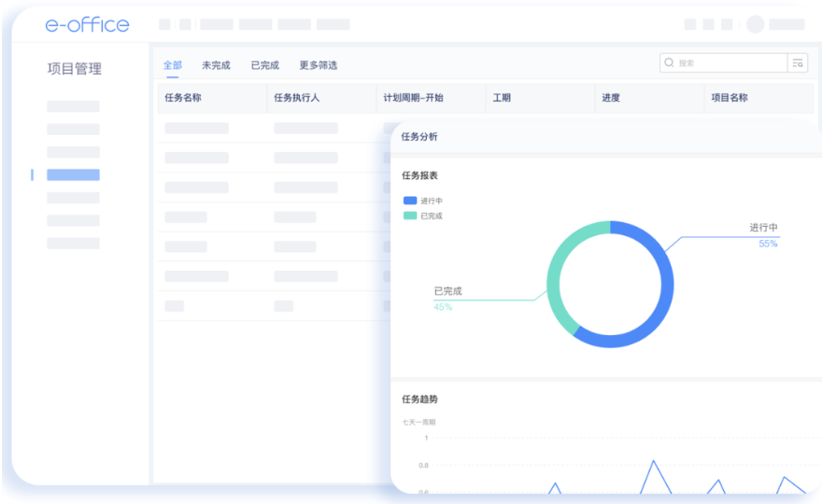
Task: Click the e-office logo
Action: pyautogui.click(x=87, y=25)
